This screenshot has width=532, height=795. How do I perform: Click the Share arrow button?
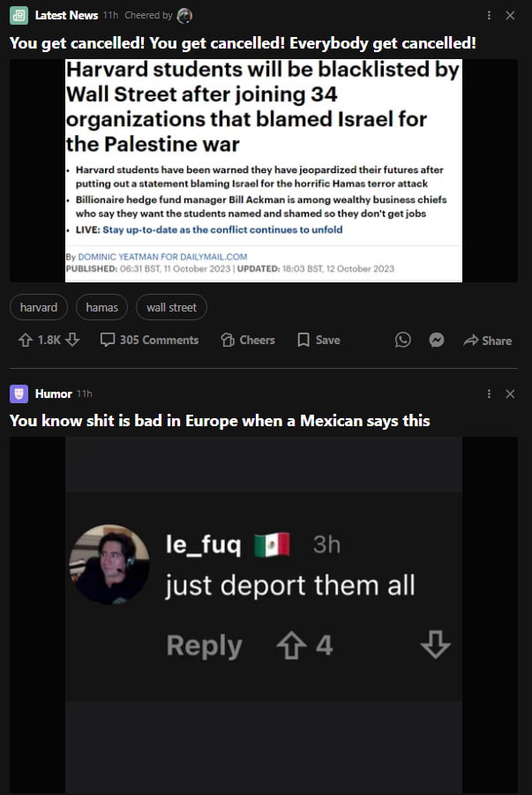487,341
